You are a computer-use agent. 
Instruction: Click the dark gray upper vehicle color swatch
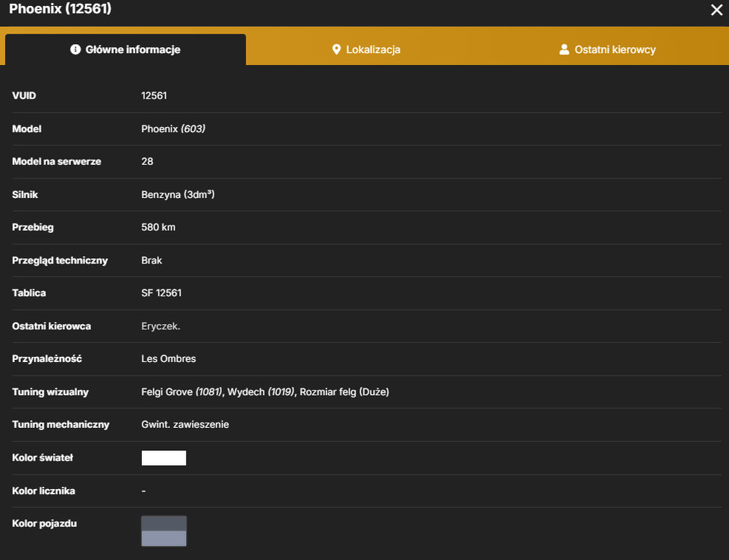click(164, 523)
